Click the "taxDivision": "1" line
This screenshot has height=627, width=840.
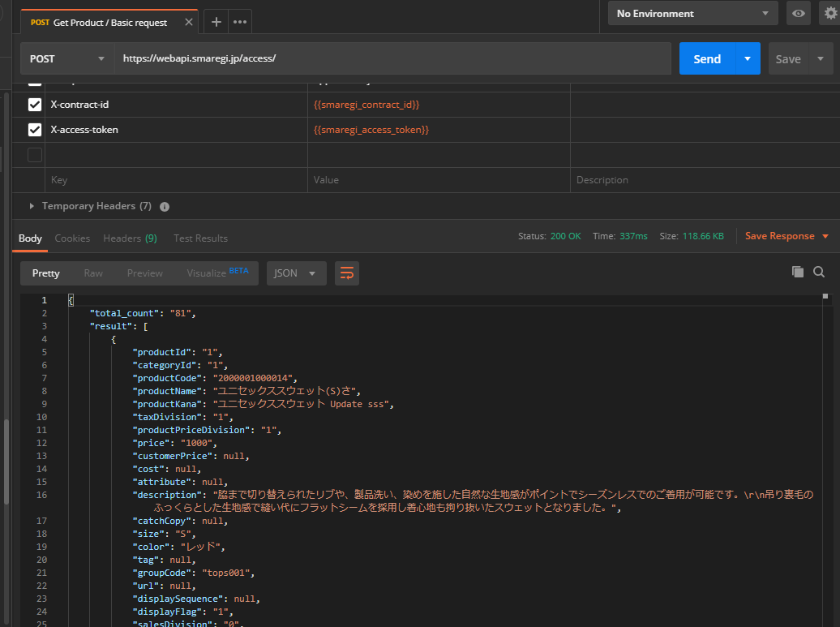pos(182,417)
